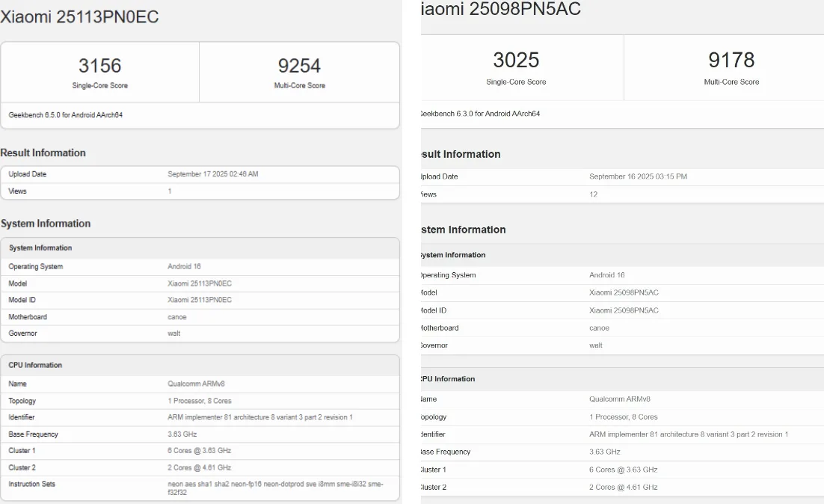The width and height of the screenshot is (824, 504).
Task: Click 'walt' governor value in 25113PN0EC result
Action: pos(174,334)
